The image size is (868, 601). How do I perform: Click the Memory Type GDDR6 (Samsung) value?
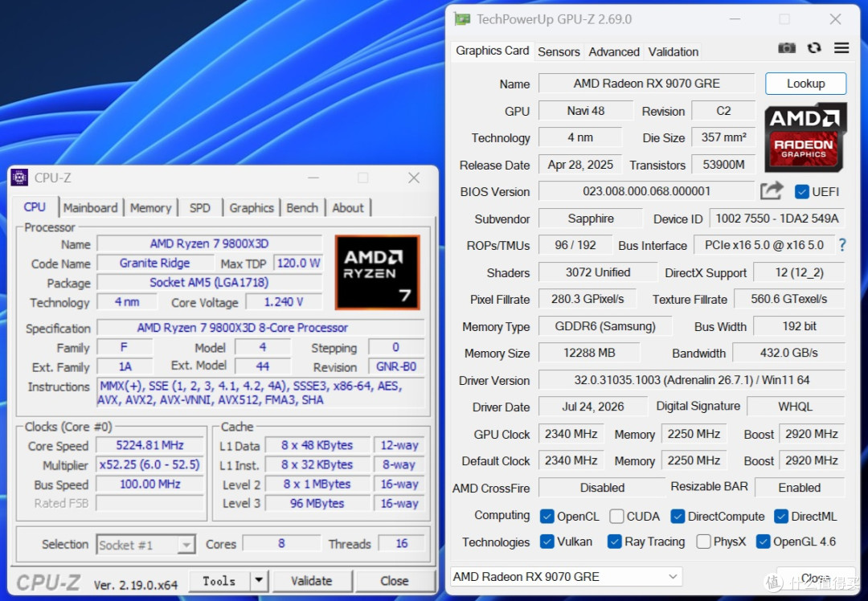coord(605,326)
